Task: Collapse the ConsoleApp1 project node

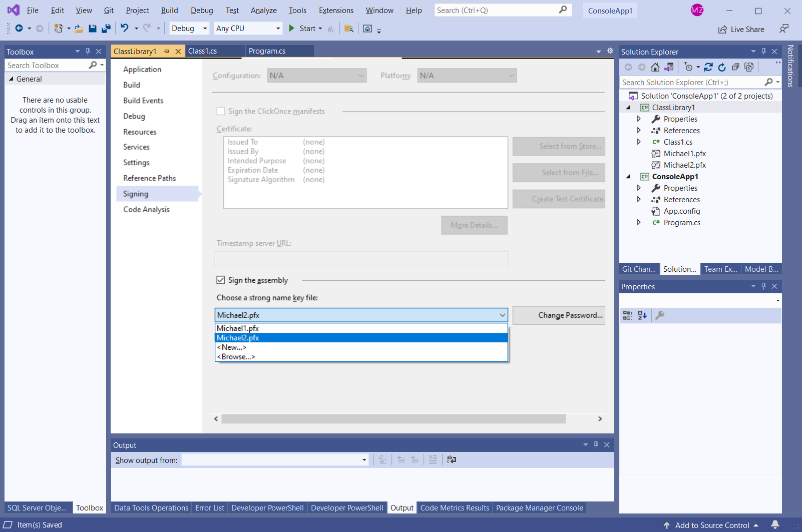Action: tap(628, 177)
